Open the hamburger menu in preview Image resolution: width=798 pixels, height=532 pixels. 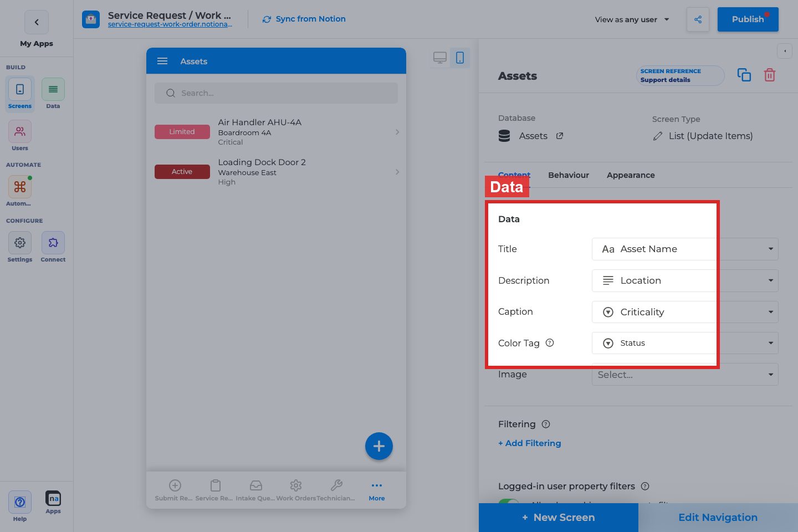tap(162, 61)
